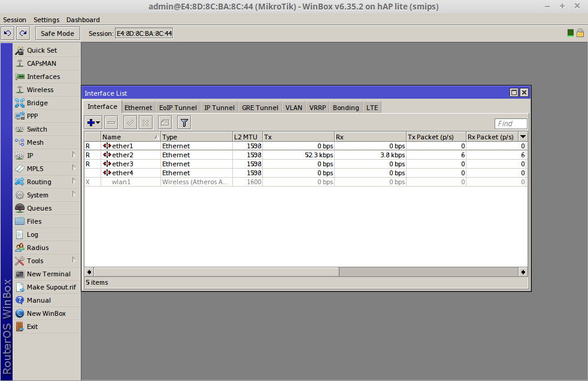Open the Settings menu
This screenshot has width=588, height=381.
[46, 20]
